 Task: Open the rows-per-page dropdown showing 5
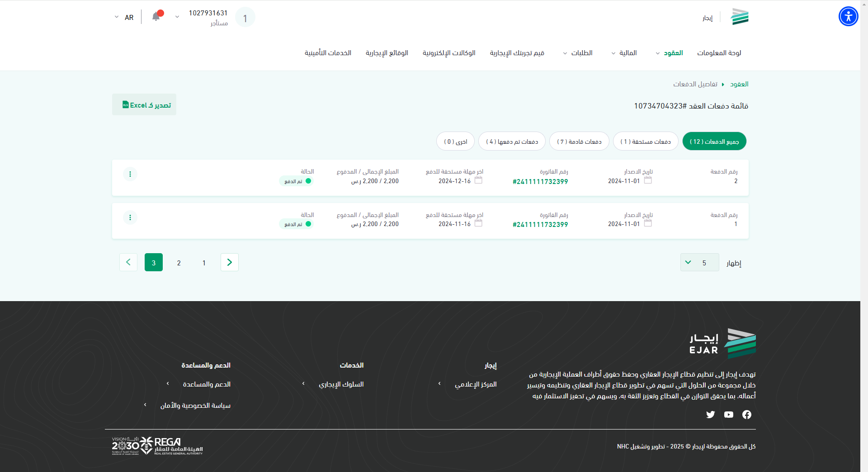(x=699, y=263)
